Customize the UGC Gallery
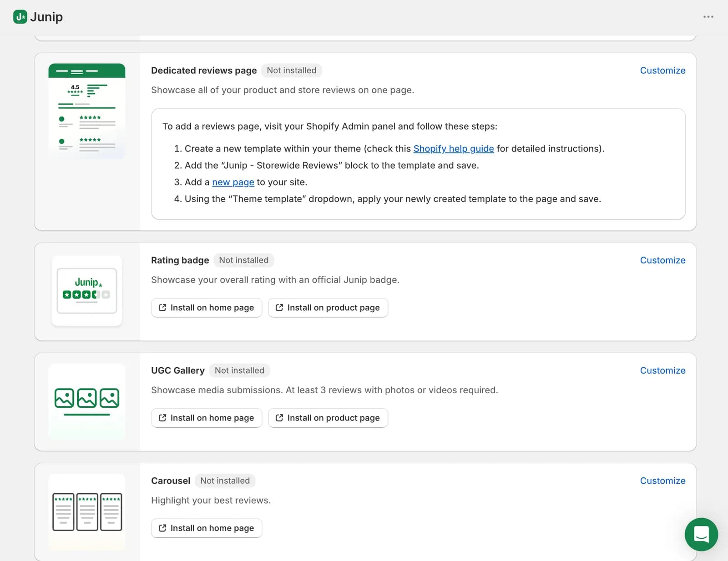The image size is (728, 561). click(662, 370)
